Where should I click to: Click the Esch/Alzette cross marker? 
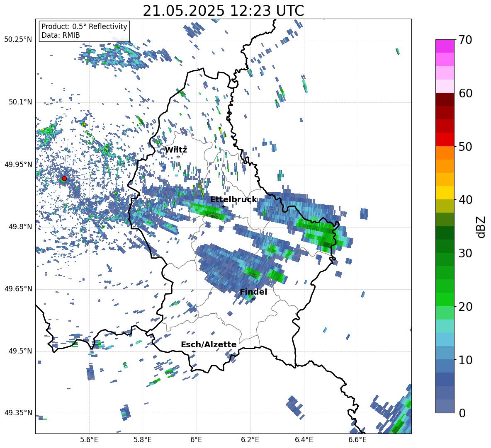pyautogui.click(x=194, y=351)
